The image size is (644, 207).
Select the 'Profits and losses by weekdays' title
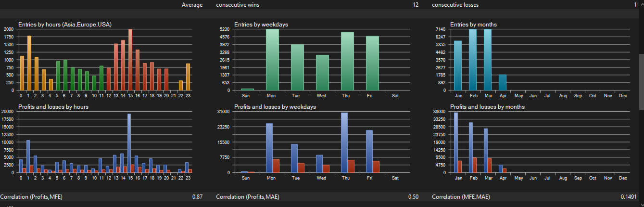pyautogui.click(x=275, y=107)
